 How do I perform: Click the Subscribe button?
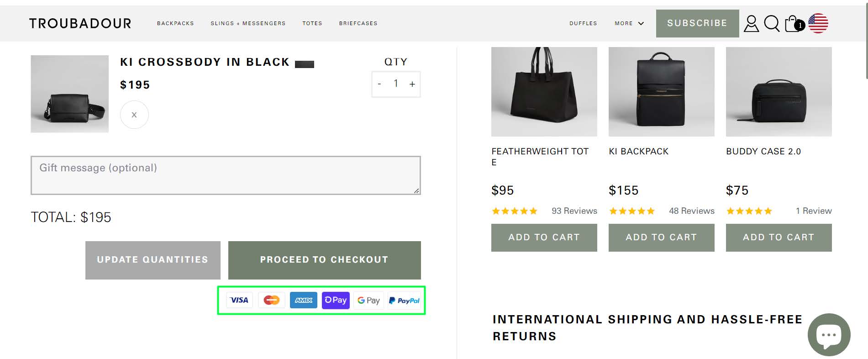coord(697,23)
